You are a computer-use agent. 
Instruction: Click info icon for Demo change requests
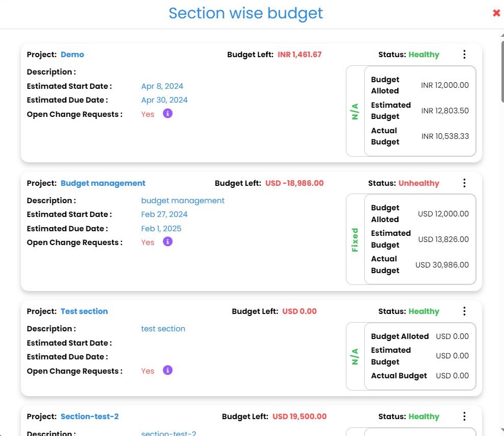pos(168,113)
